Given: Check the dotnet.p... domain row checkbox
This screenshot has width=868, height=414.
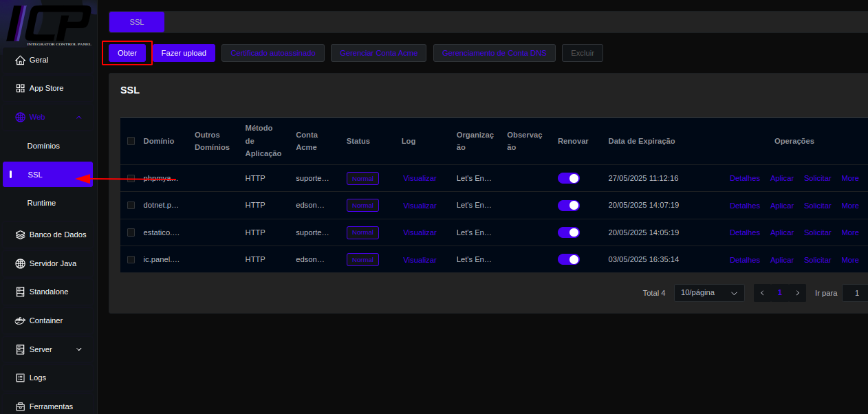Looking at the screenshot, I should pyautogui.click(x=131, y=206).
